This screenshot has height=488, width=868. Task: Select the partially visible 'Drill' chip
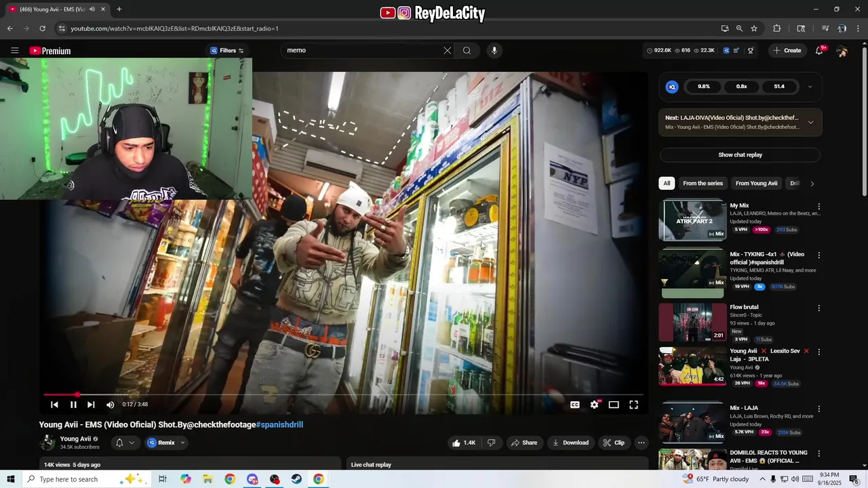point(794,184)
